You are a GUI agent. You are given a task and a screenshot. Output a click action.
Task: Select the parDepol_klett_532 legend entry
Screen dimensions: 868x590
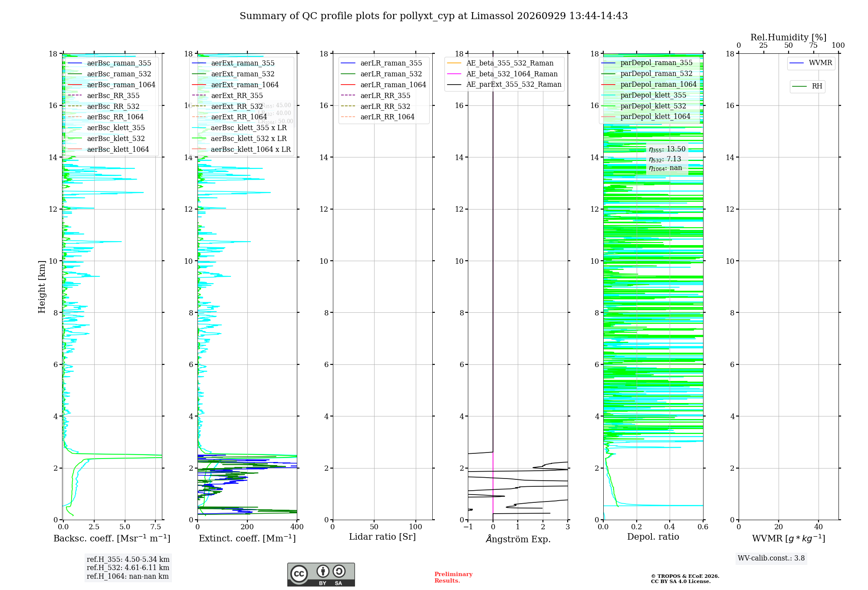coord(644,106)
